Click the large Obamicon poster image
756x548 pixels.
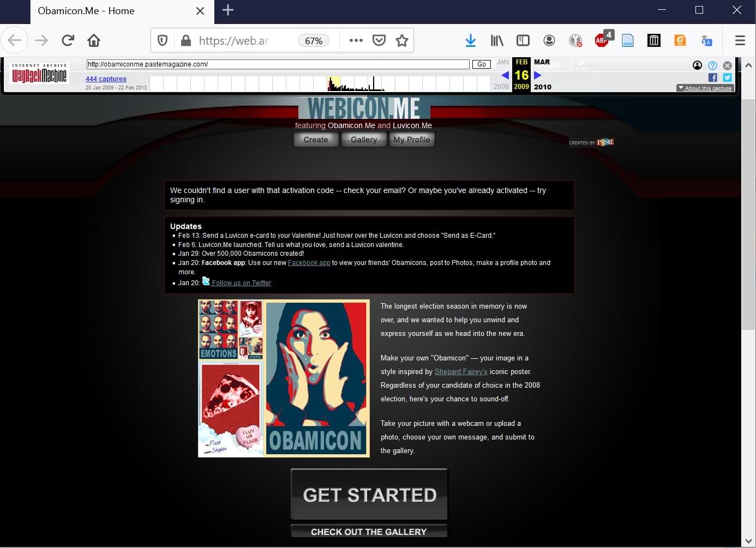317,378
